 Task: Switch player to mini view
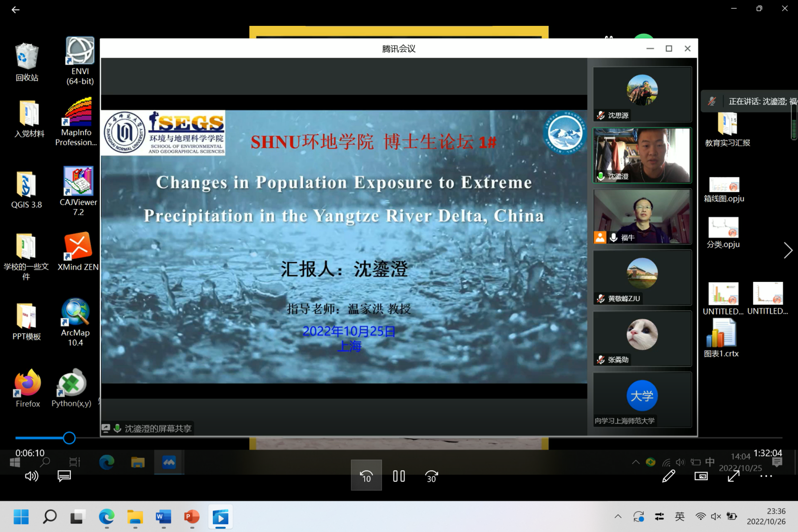click(x=701, y=476)
